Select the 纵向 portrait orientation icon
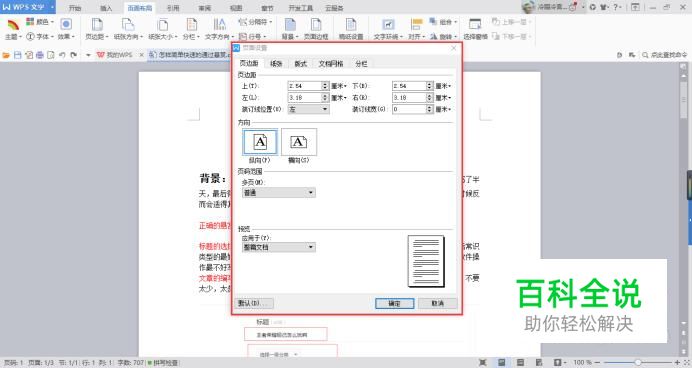This screenshot has width=692, height=368. (260, 142)
